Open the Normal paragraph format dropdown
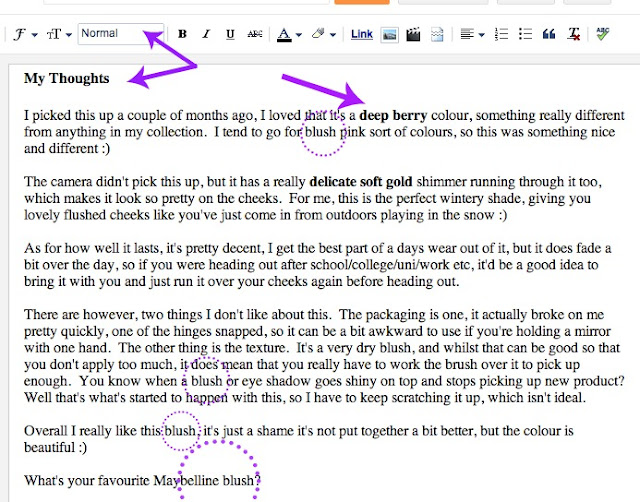 (x=121, y=34)
